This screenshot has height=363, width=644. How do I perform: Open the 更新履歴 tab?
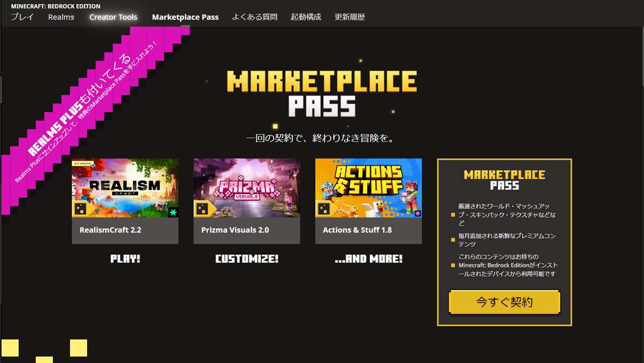[350, 17]
